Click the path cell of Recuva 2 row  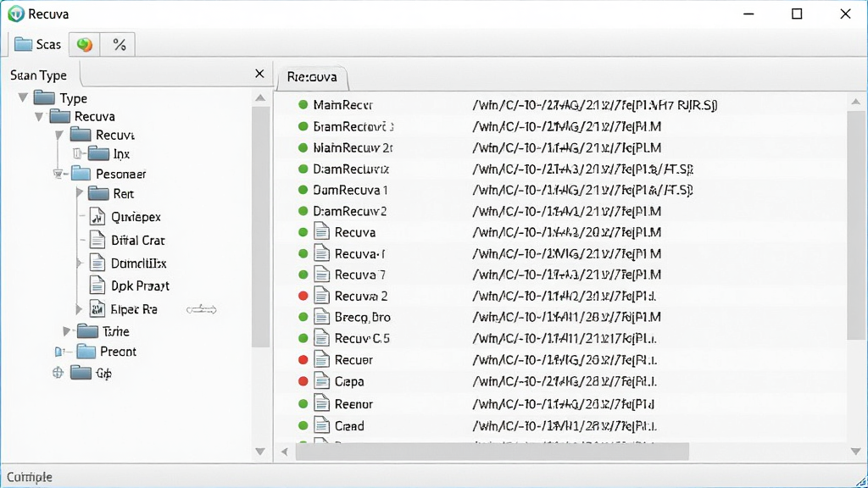point(564,296)
